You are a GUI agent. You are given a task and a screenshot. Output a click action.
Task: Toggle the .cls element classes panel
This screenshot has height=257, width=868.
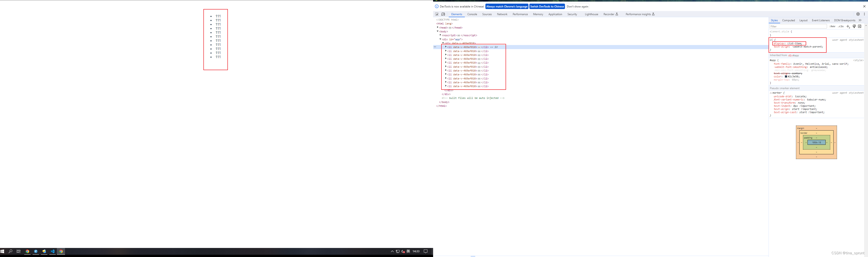click(x=841, y=26)
